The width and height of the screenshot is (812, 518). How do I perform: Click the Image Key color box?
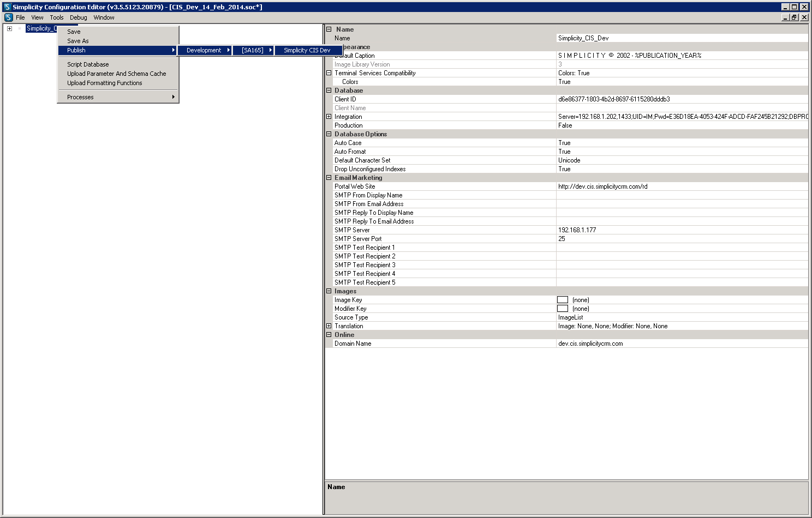click(563, 300)
